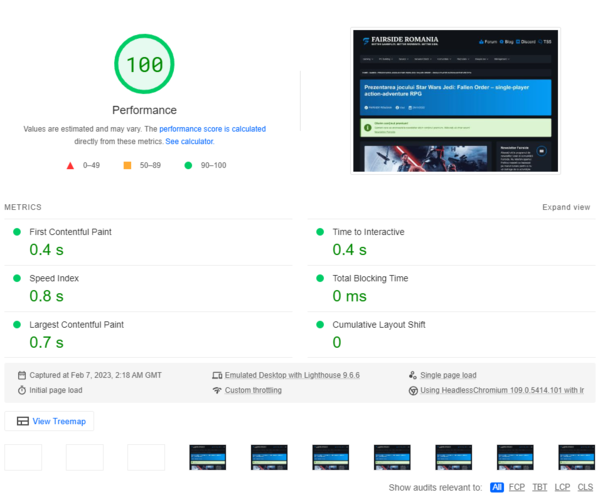Click the green dot beside Speed Index
Viewport: 600px width, 500px height.
(x=17, y=278)
